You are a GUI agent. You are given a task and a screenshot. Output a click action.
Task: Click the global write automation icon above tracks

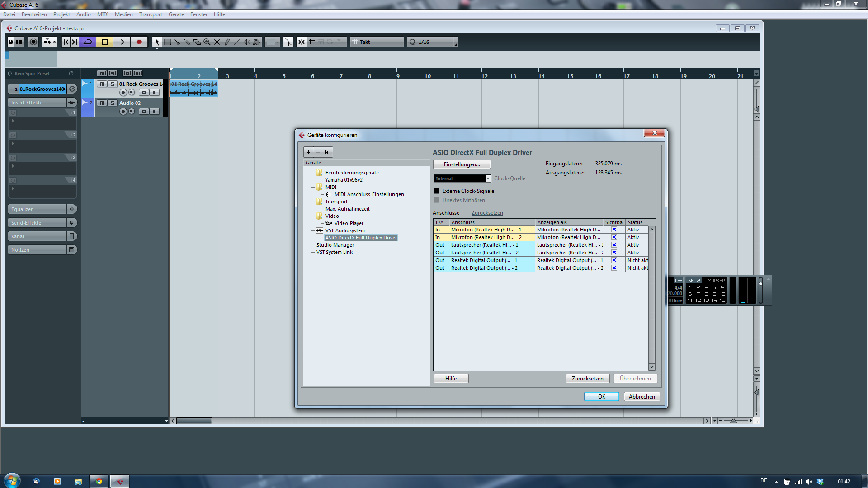[x=138, y=73]
